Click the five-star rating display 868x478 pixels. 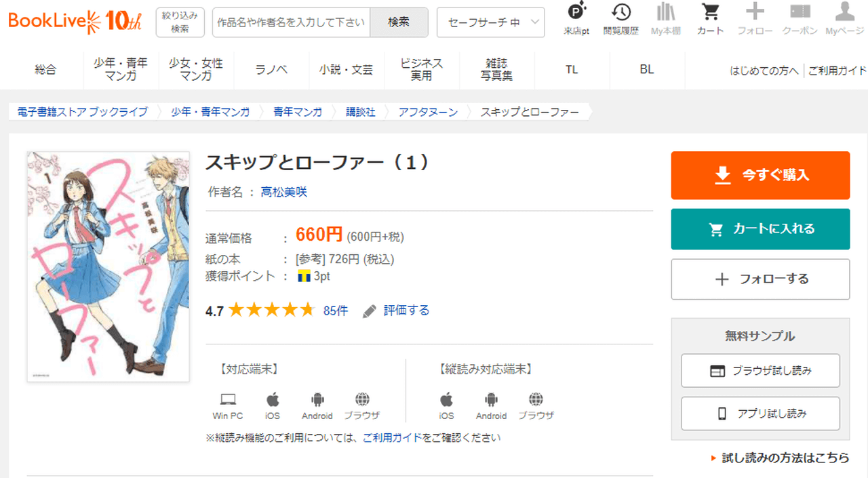[x=271, y=311]
